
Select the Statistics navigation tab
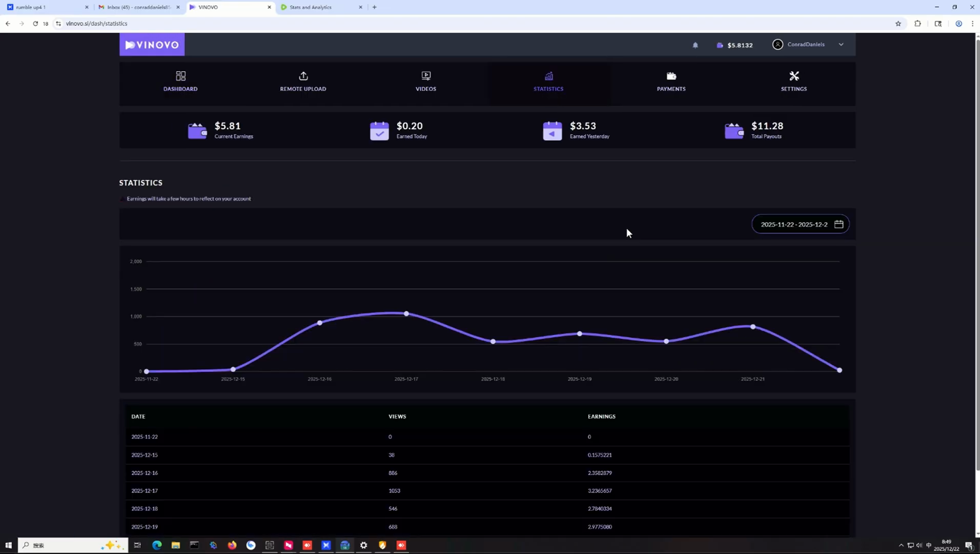coord(548,82)
